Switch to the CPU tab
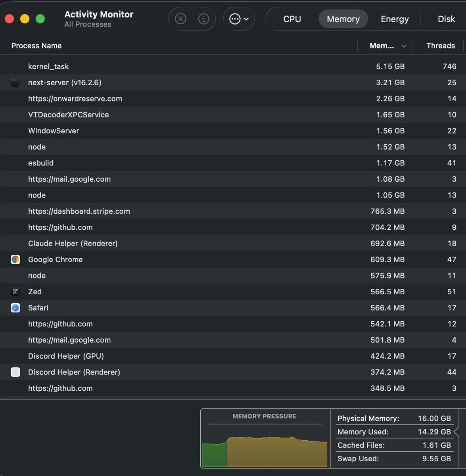Image resolution: width=466 pixels, height=476 pixels. (292, 19)
